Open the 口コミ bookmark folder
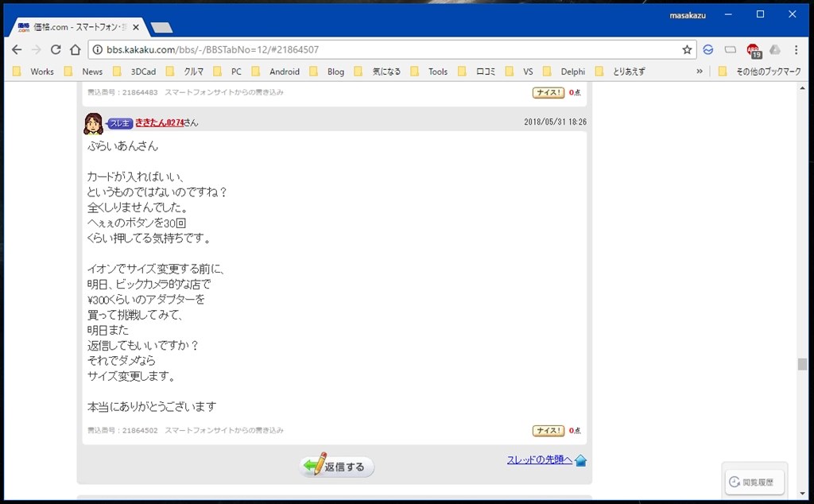The width and height of the screenshot is (814, 504). (x=477, y=72)
